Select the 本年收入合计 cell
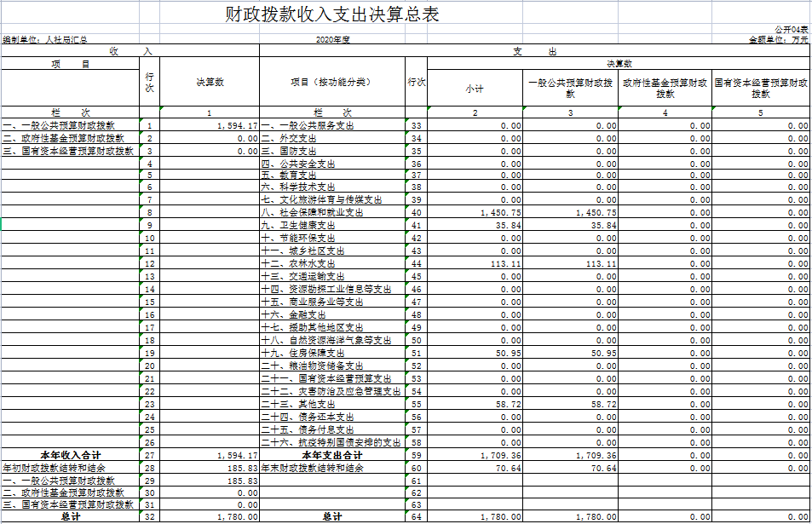Screen dimensions: 812x524 (71, 455)
